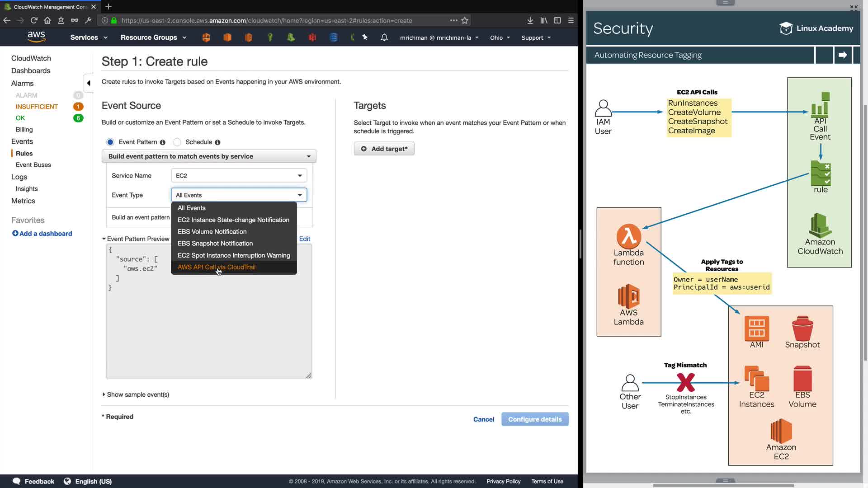The width and height of the screenshot is (868, 488).
Task: Click the Event Pattern info icon
Action: click(163, 142)
